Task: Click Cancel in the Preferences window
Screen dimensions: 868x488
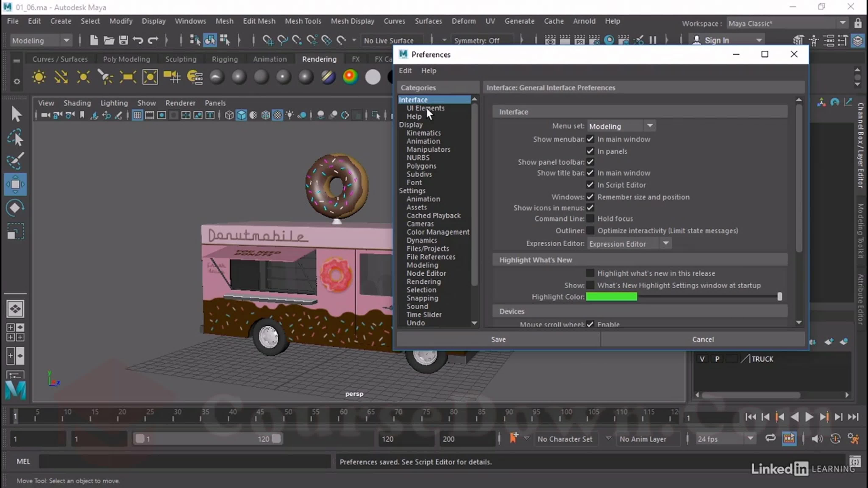Action: click(x=703, y=339)
